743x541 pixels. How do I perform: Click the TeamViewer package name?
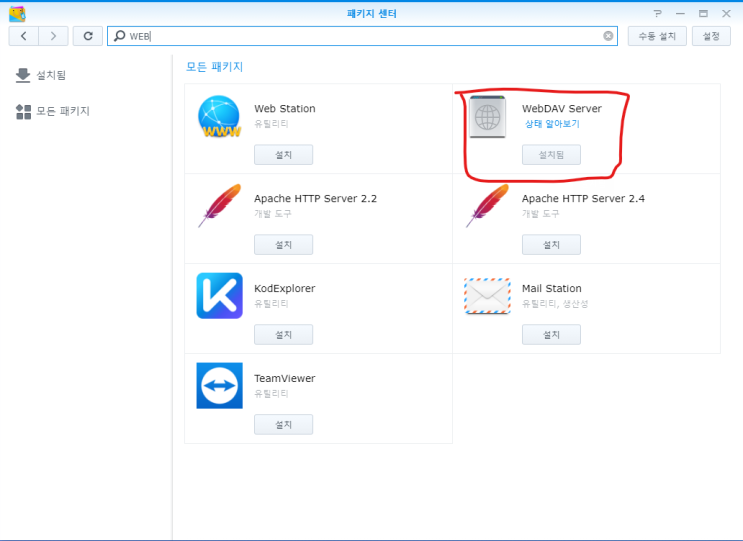284,379
